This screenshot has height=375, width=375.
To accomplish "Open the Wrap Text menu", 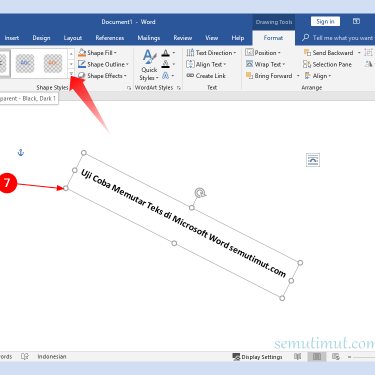I will (265, 64).
